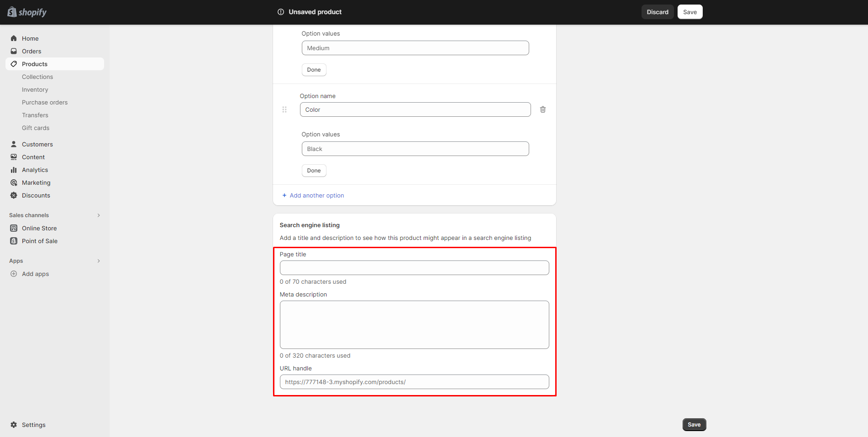The image size is (868, 437).
Task: Click the Shopify logo
Action: (x=27, y=12)
